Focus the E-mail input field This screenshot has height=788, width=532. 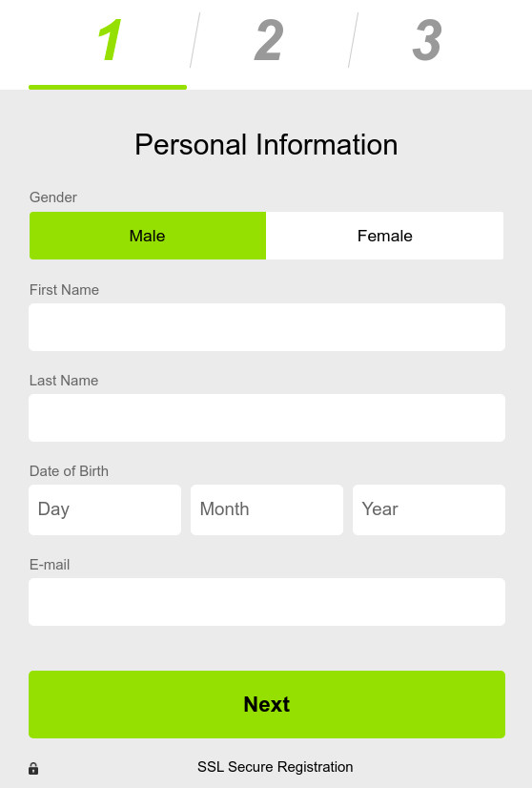tap(267, 602)
